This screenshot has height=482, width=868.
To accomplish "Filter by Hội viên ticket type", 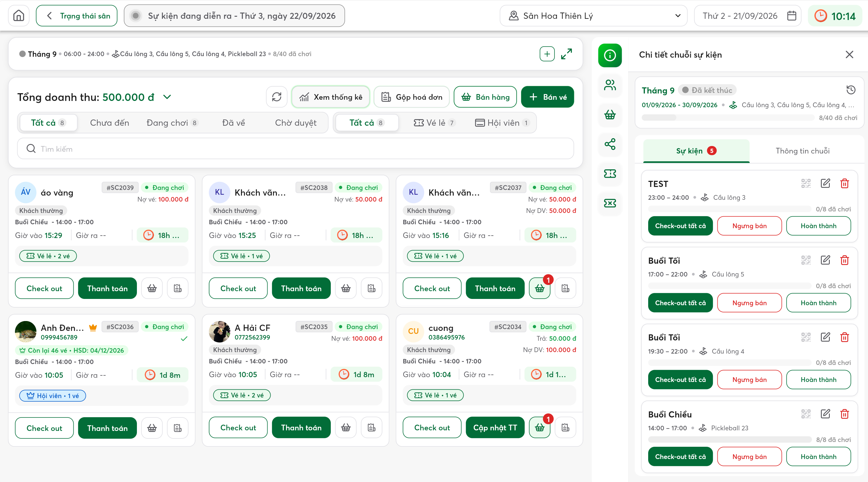I will point(502,123).
